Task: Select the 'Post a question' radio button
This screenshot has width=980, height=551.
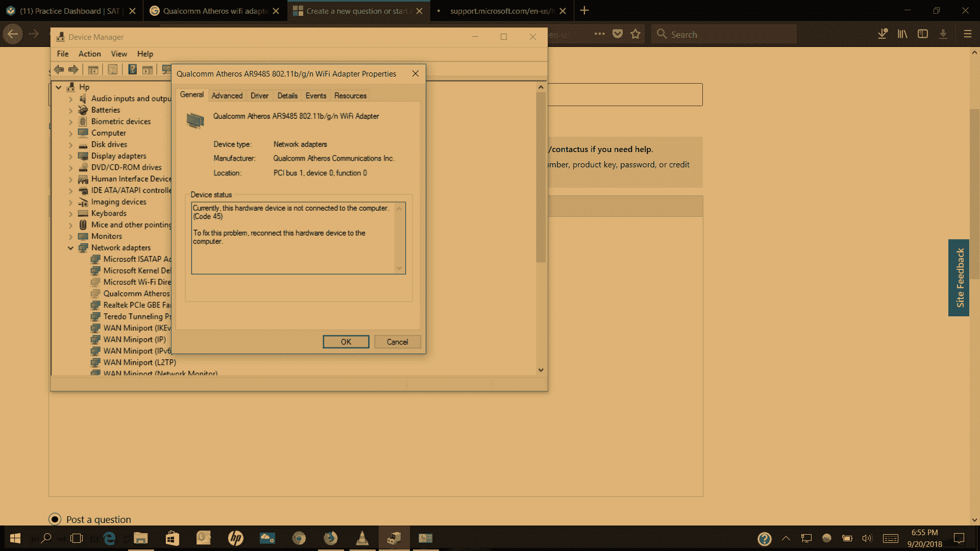Action: click(55, 519)
